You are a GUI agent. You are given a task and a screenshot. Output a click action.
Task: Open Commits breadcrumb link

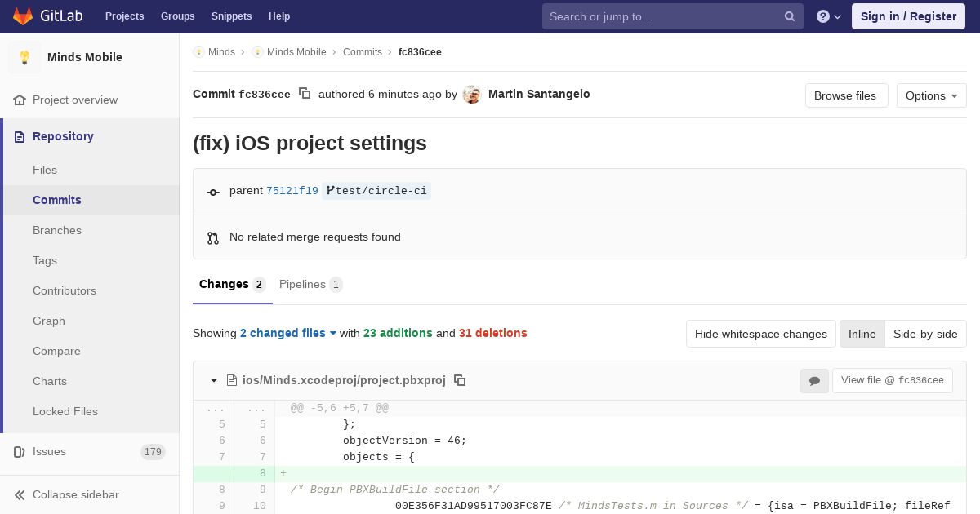[363, 52]
